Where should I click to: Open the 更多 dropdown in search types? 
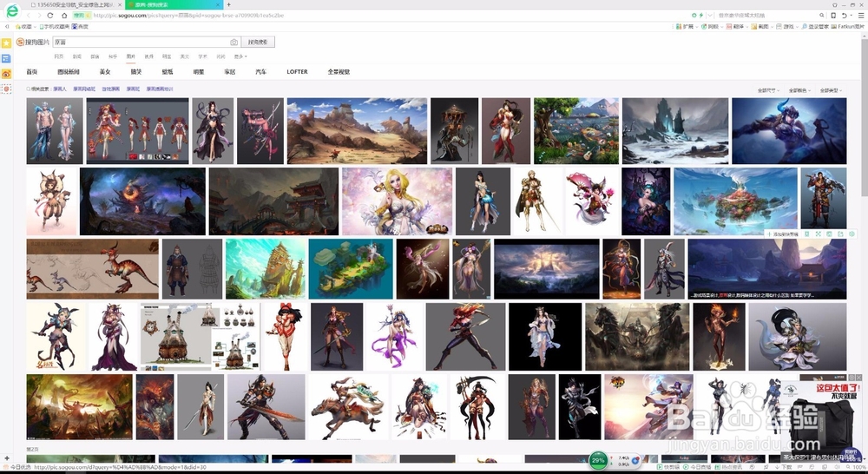pyautogui.click(x=240, y=56)
